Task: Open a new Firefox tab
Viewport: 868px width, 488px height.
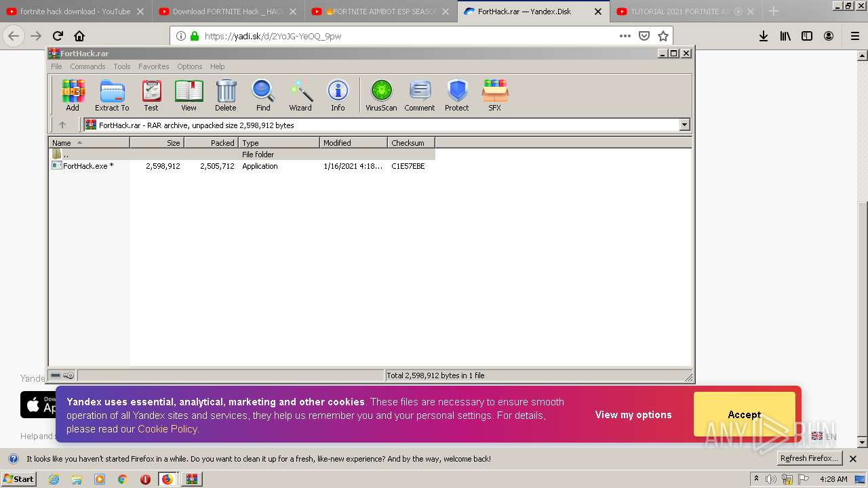Action: [774, 11]
